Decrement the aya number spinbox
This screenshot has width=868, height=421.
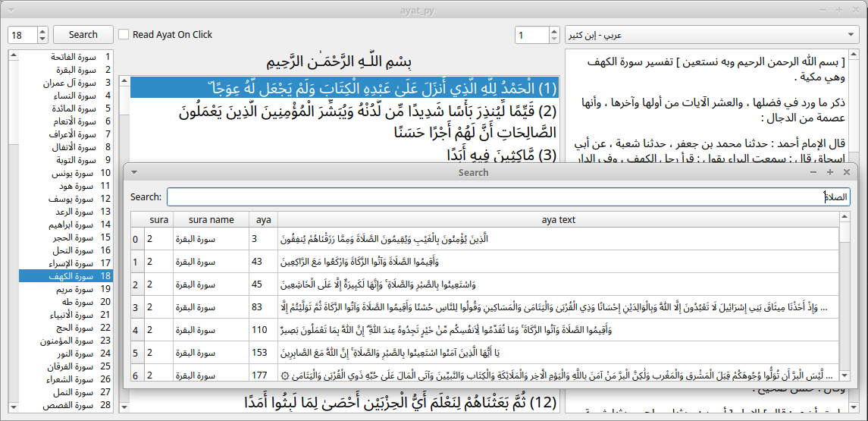[553, 39]
